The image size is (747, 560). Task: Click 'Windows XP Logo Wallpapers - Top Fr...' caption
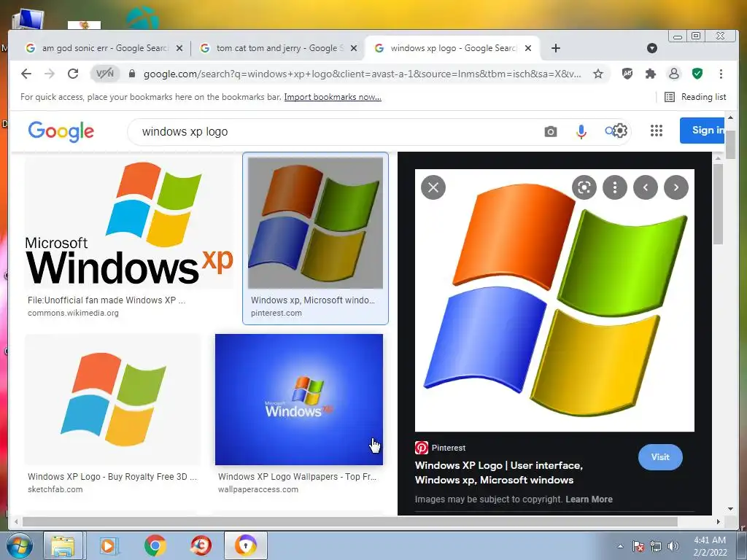pos(298,476)
